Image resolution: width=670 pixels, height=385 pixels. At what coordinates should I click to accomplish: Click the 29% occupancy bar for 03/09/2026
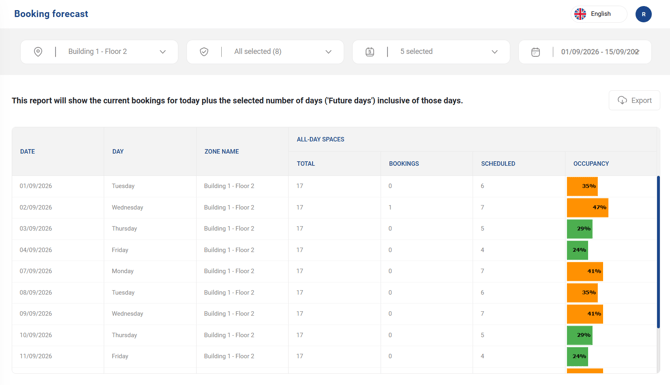tap(579, 229)
